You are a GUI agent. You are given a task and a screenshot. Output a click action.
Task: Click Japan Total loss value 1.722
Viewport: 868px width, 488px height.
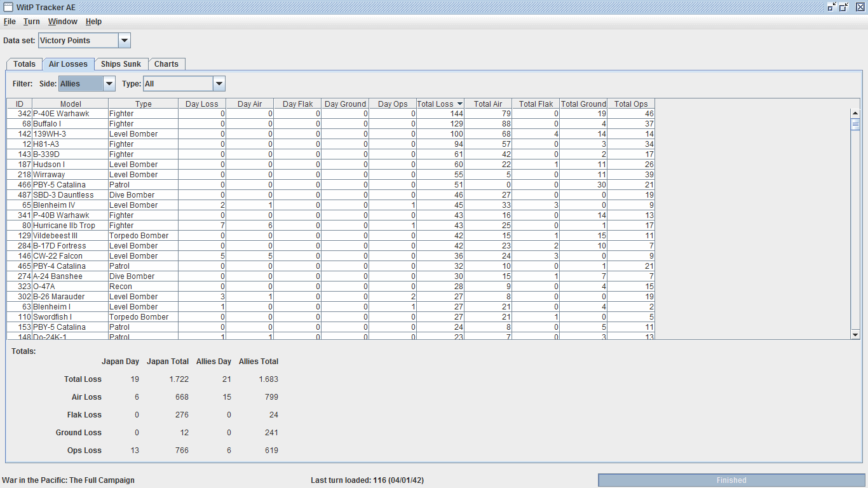(x=179, y=379)
